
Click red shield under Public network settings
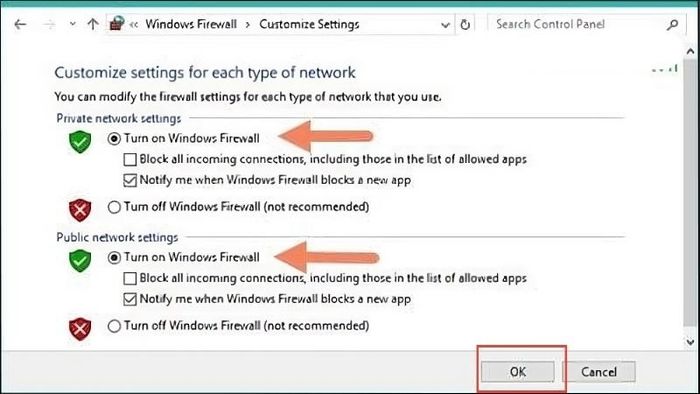point(80,329)
